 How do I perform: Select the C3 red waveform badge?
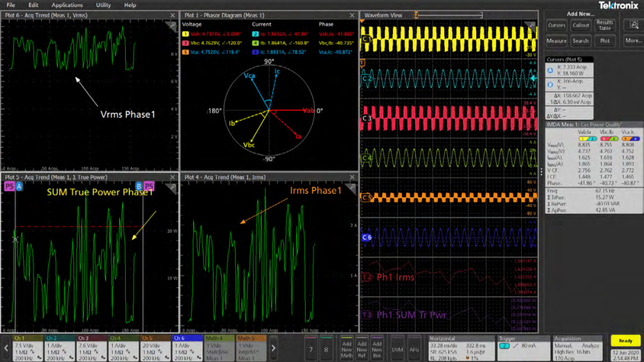(x=367, y=119)
